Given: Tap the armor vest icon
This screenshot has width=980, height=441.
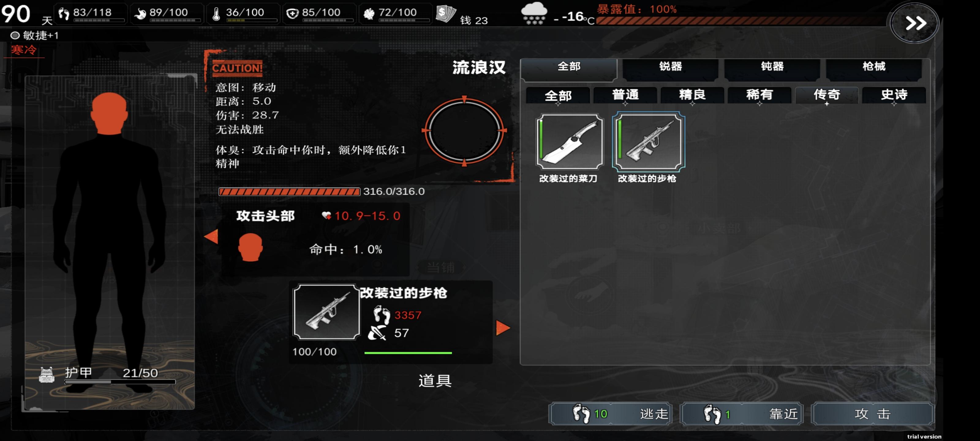Looking at the screenshot, I should (47, 375).
